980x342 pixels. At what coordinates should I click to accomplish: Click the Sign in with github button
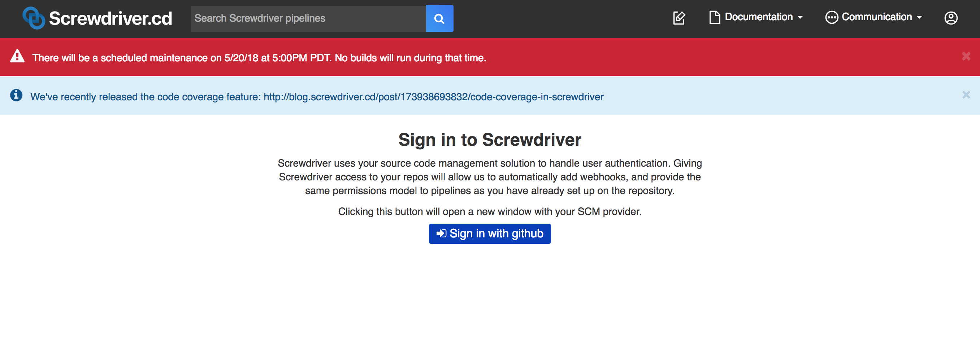click(x=490, y=234)
